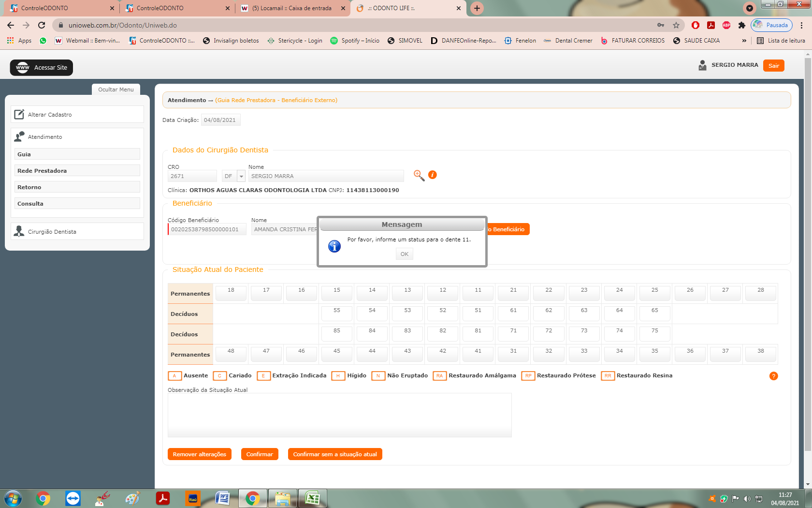Click the Cirurgião Dentista person icon
812x508 pixels.
[19, 231]
